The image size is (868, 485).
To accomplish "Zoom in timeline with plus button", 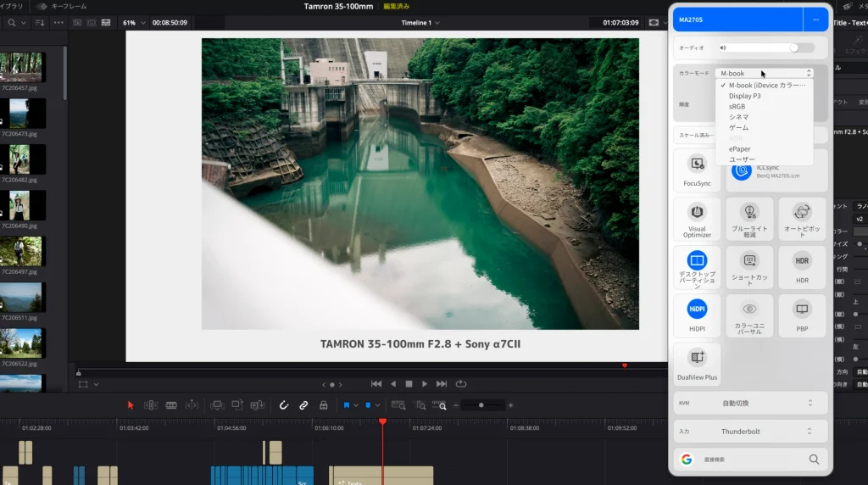I will 510,405.
